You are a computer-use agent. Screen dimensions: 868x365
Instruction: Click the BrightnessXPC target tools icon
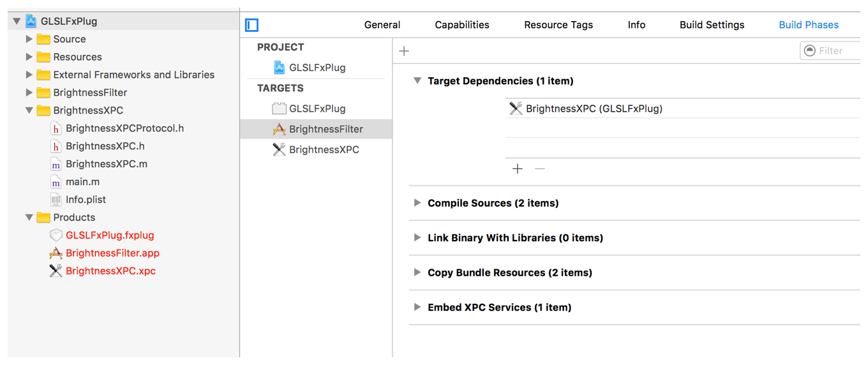tap(279, 149)
